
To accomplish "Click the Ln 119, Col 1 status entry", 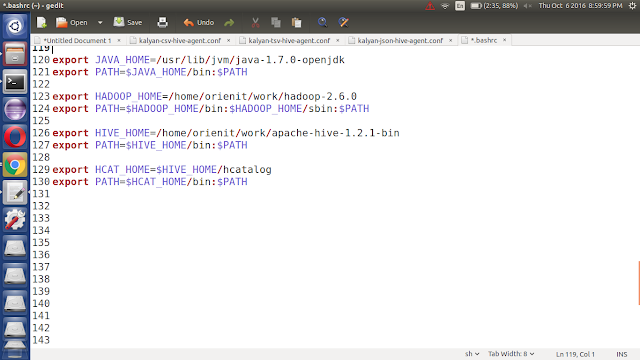I will (x=575, y=354).
